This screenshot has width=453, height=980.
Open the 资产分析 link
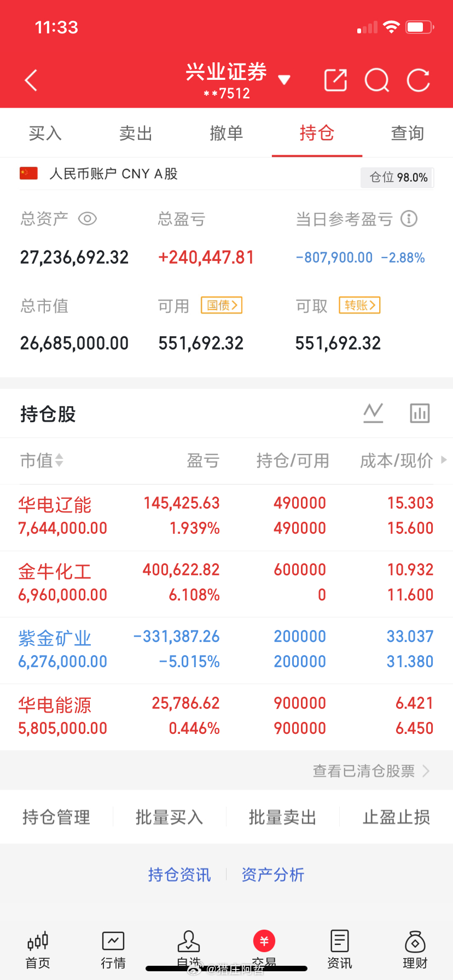[x=273, y=874]
